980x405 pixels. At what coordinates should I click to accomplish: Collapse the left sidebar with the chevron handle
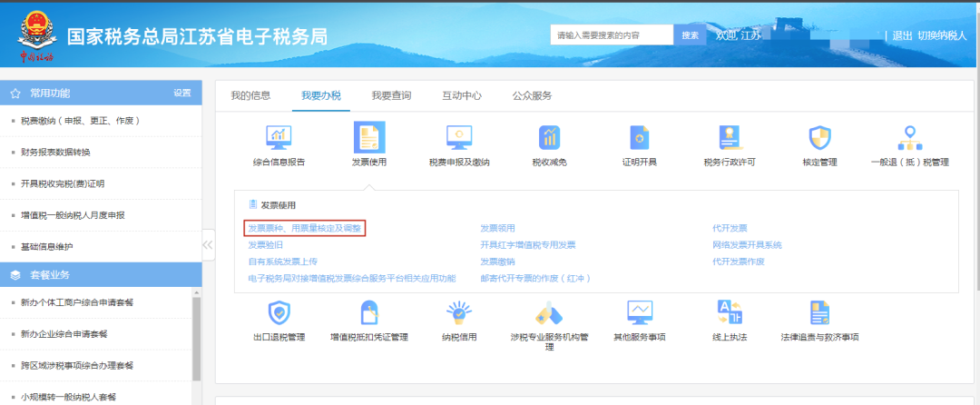tap(208, 245)
